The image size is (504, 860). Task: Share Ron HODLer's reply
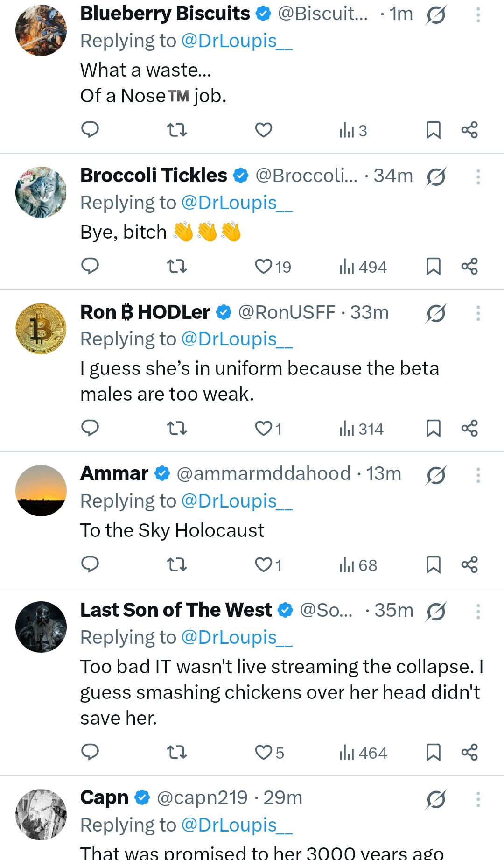[469, 428]
